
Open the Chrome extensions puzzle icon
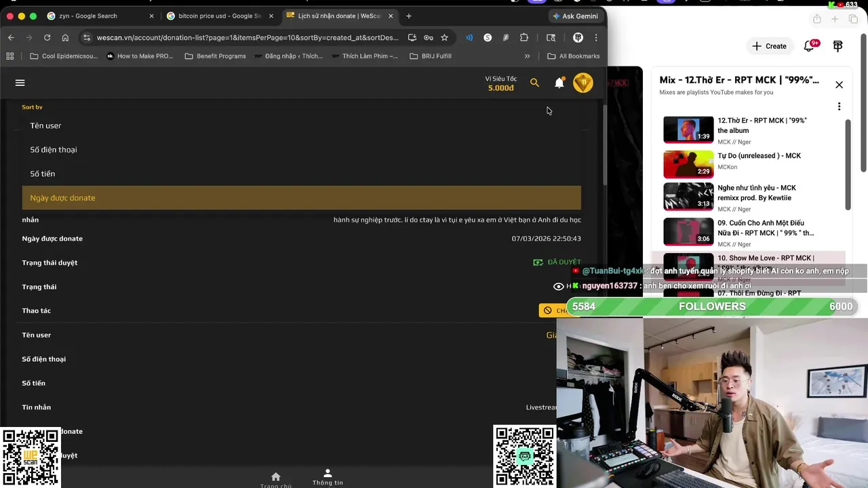(524, 37)
